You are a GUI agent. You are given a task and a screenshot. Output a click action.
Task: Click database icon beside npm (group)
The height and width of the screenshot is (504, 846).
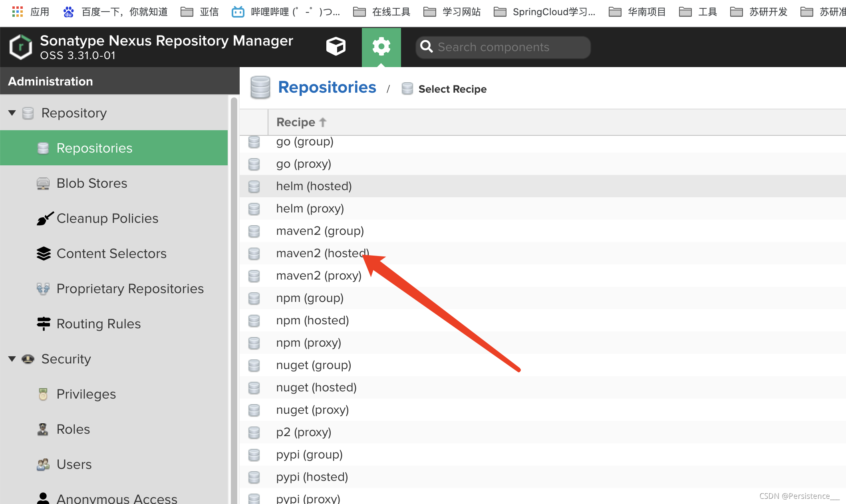254,298
